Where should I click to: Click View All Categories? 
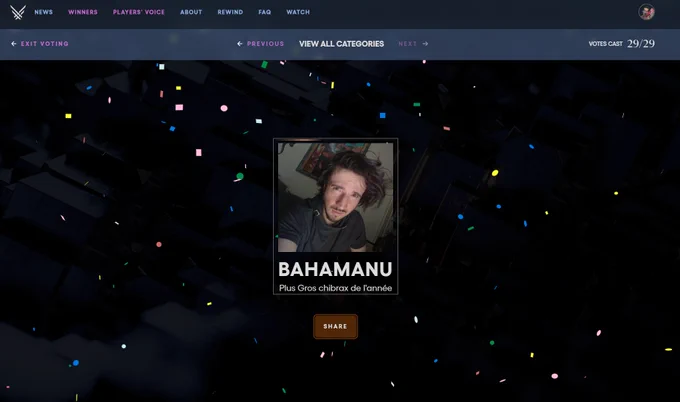(341, 44)
